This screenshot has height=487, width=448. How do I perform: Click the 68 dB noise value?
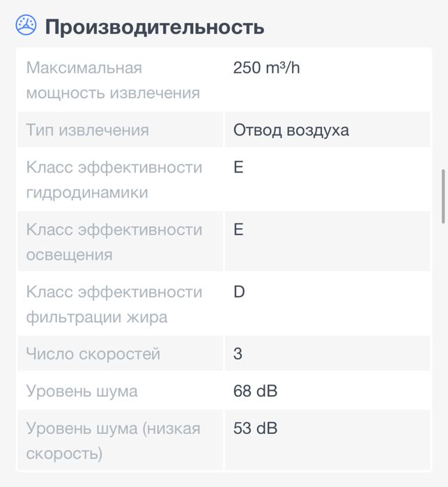pos(255,392)
